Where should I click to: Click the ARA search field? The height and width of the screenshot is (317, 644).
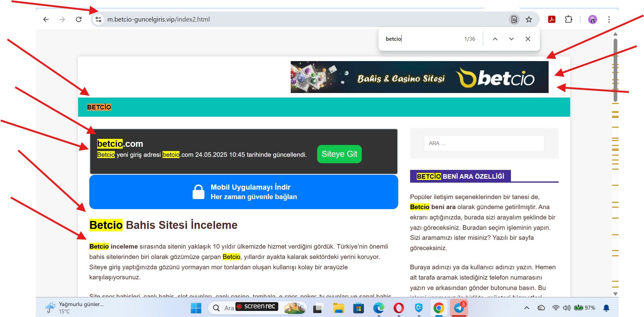coord(484,143)
